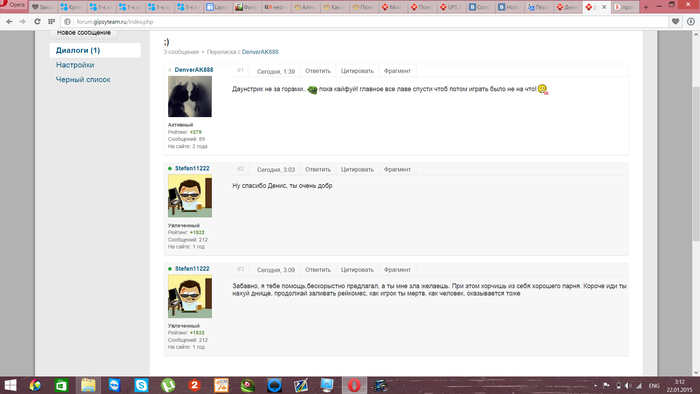
Task: Click the 'Новое сообщение' button
Action: pos(83,33)
